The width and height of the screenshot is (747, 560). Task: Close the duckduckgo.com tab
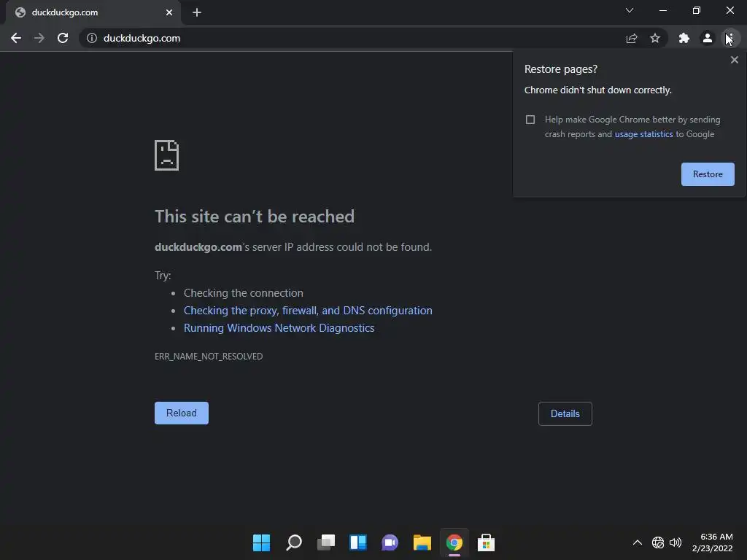click(169, 12)
